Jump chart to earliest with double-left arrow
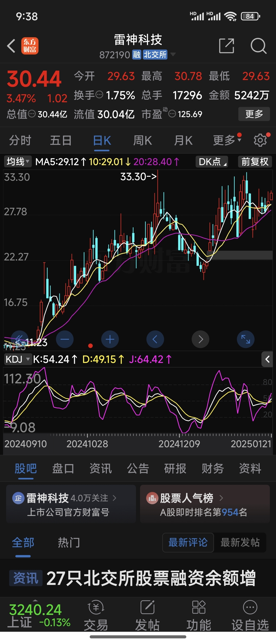Viewport: 276px width, 644px height. point(19,339)
